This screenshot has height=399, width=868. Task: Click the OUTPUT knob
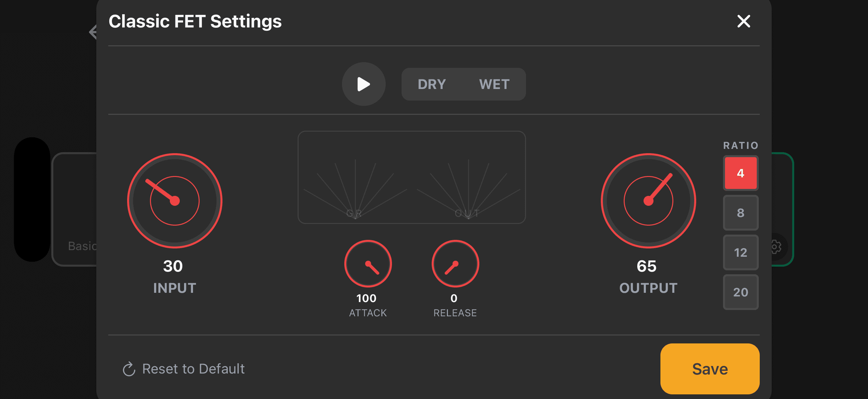(648, 201)
